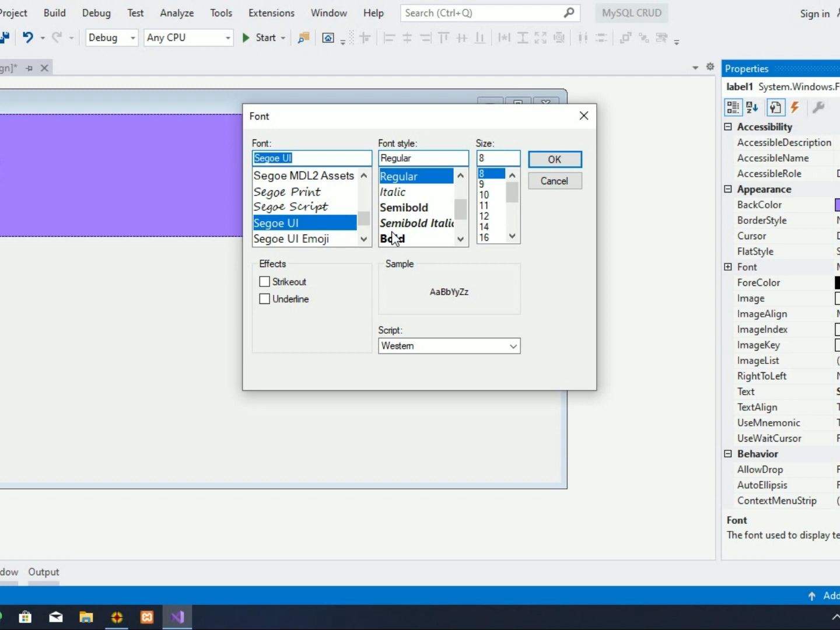Image resolution: width=840 pixels, height=630 pixels.
Task: Collapse the Accessibility category
Action: point(728,127)
